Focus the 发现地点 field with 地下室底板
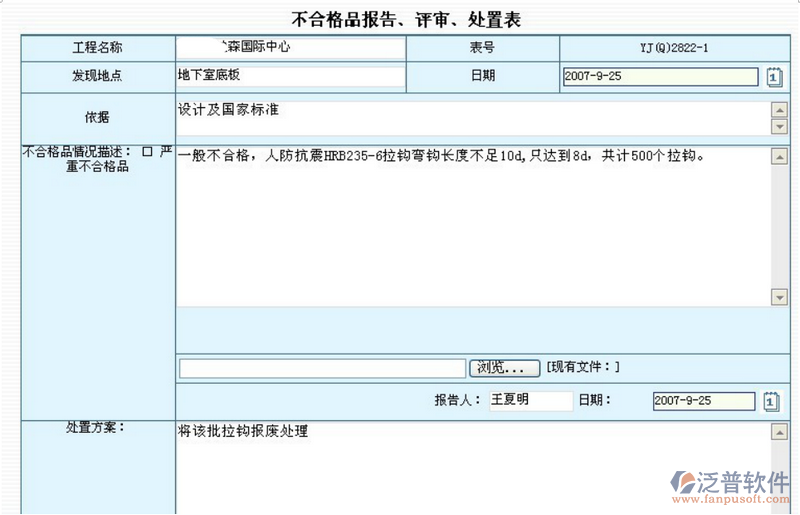 point(291,77)
